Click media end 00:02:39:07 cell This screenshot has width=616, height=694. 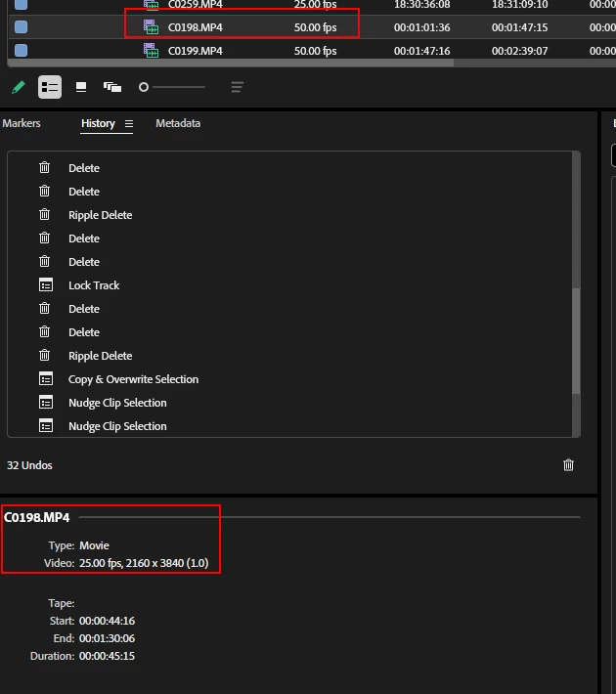(519, 51)
